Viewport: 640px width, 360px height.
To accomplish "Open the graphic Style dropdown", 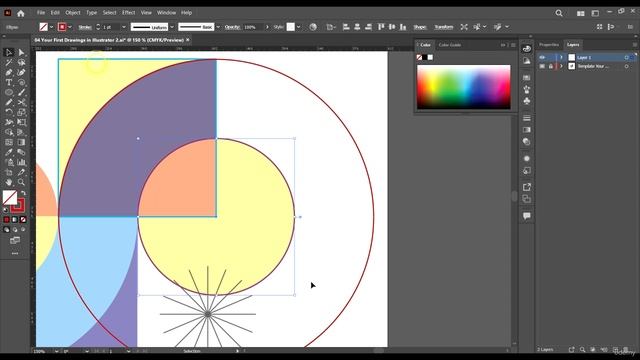I will 298,27.
